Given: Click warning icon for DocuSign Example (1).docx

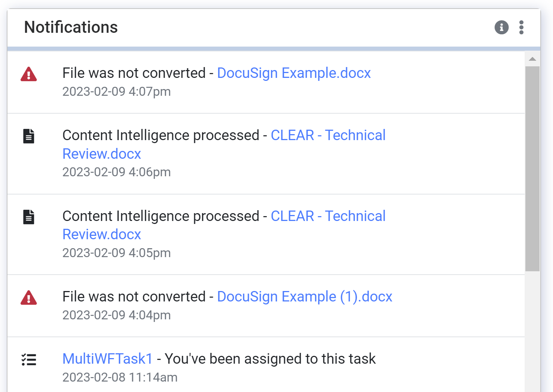Looking at the screenshot, I should (29, 298).
